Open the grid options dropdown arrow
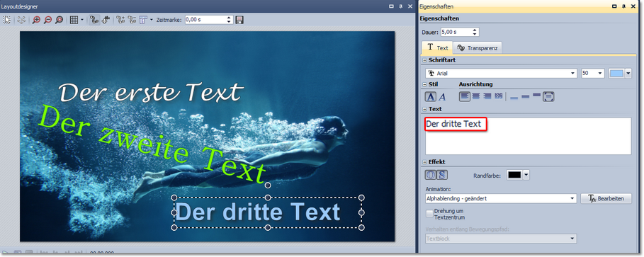Image resolution: width=644 pixels, height=257 pixels. click(81, 20)
